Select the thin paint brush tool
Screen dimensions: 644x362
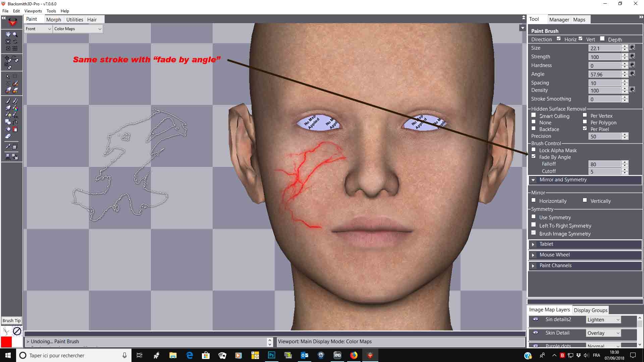(x=8, y=101)
